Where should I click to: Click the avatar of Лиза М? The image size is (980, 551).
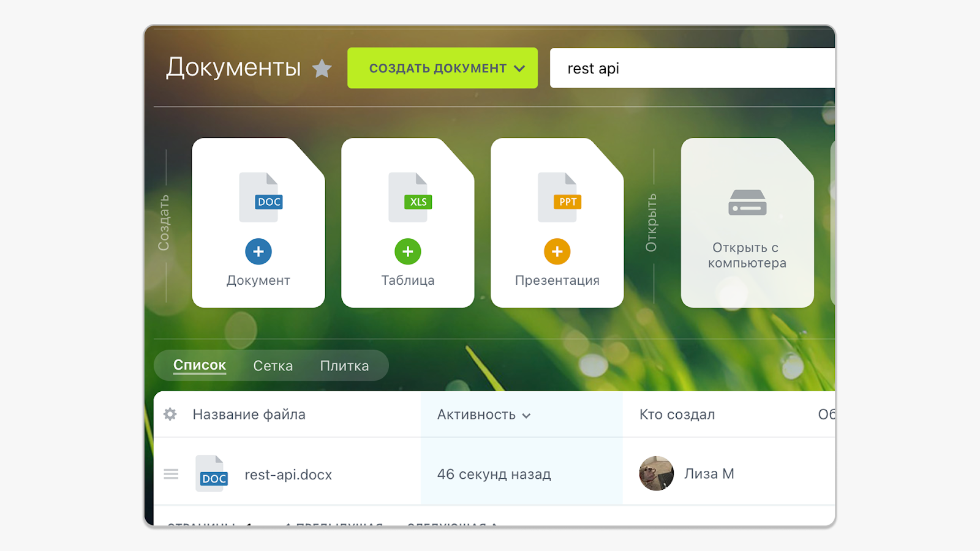[x=657, y=473]
